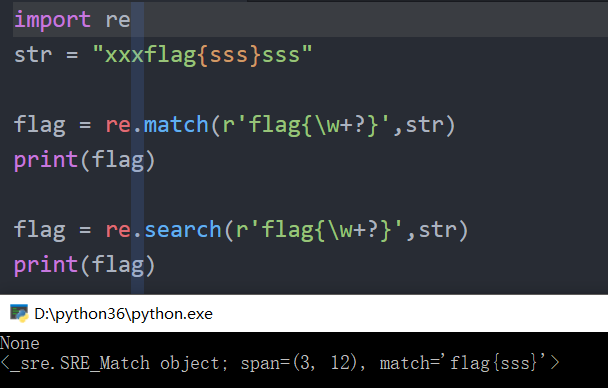
Task: Click the 'match' method name
Action: (176, 124)
